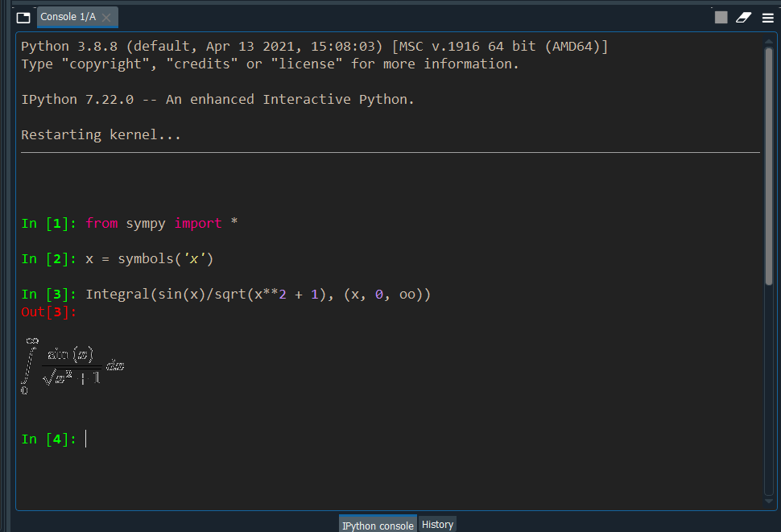Click the Out[3] label
This screenshot has width=781, height=532.
(x=48, y=311)
